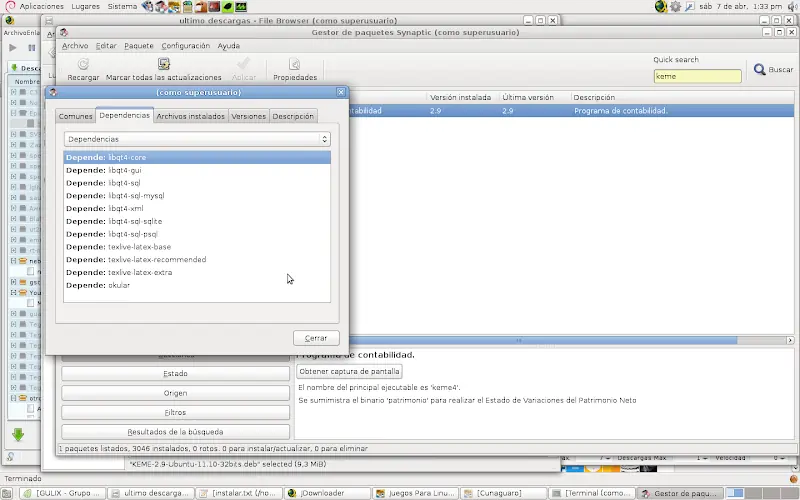This screenshot has width=800, height=500.
Task: Switch to the Descripción tab
Action: point(293,116)
